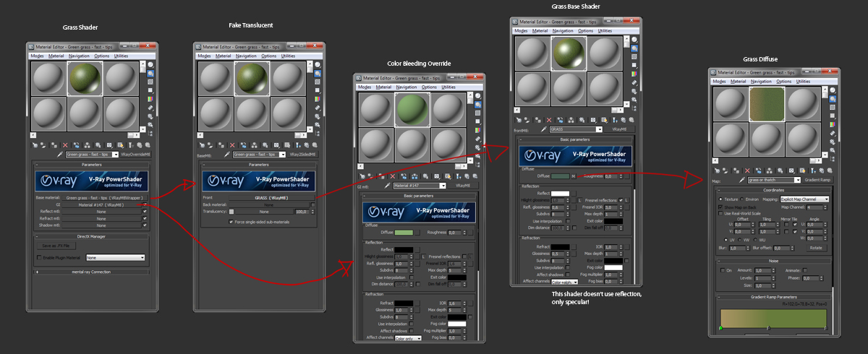Click Gradient Ramp type button in Grass Diffuse
The image size is (868, 354).
pos(817,179)
